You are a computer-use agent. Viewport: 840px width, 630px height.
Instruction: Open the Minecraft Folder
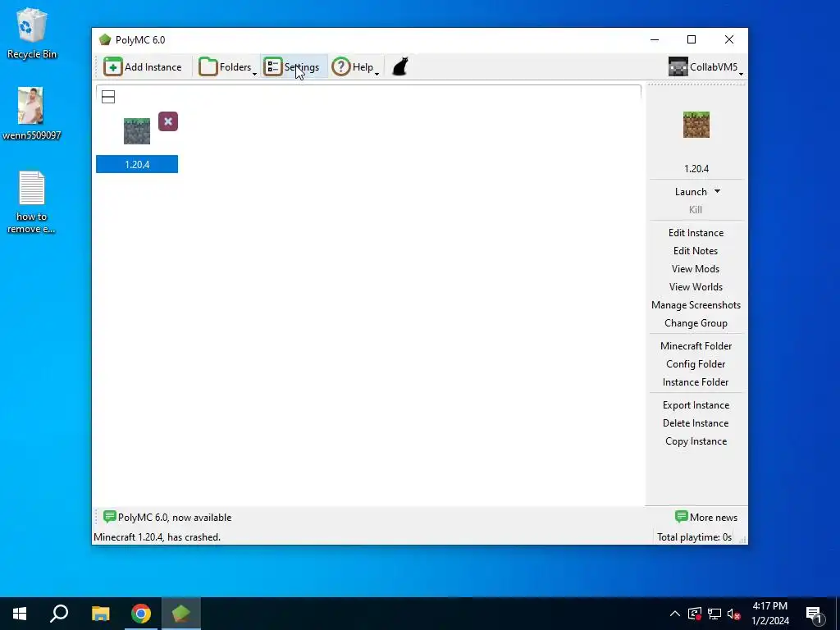[696, 346]
